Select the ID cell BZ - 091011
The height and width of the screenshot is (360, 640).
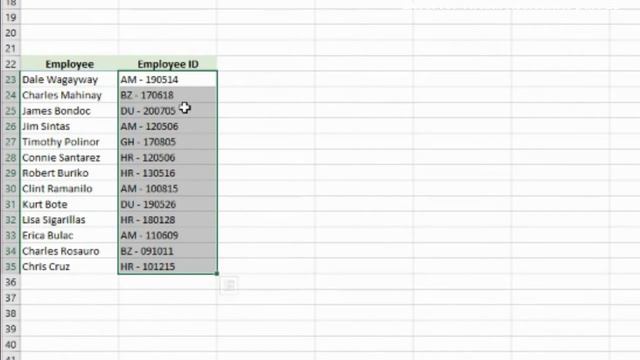point(168,251)
